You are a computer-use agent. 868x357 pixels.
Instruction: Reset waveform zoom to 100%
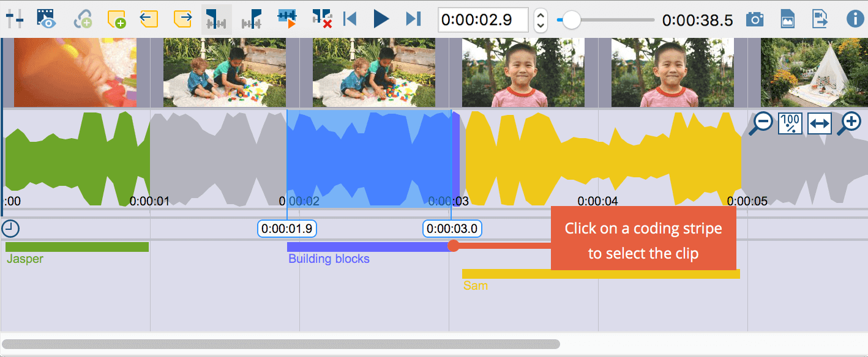(x=790, y=123)
